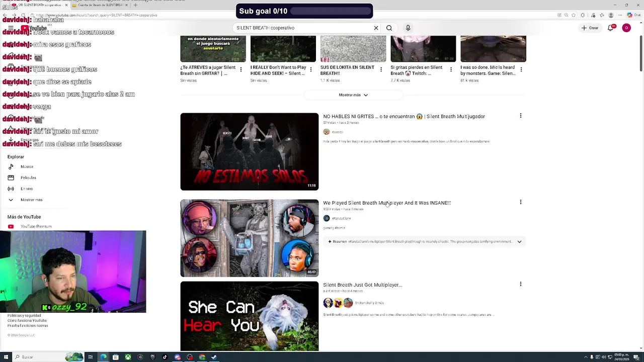This screenshot has width=644, height=362.
Task: Click Políticas y seguridad footer link
Action: (x=24, y=316)
